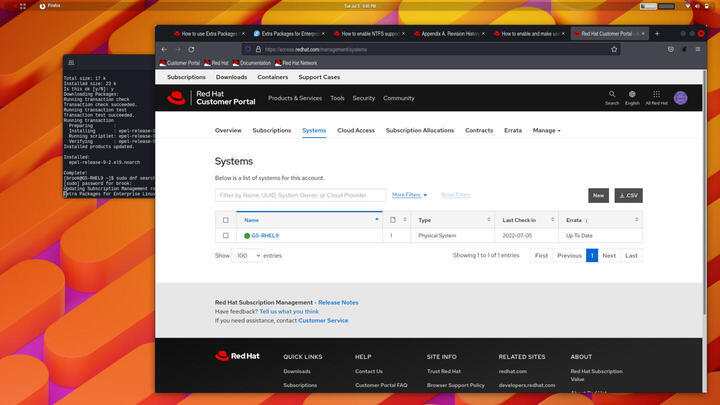Viewport: 720px width, 405px height.
Task: Close the 'Appendix A. Revision History' tab
Action: [483, 34]
